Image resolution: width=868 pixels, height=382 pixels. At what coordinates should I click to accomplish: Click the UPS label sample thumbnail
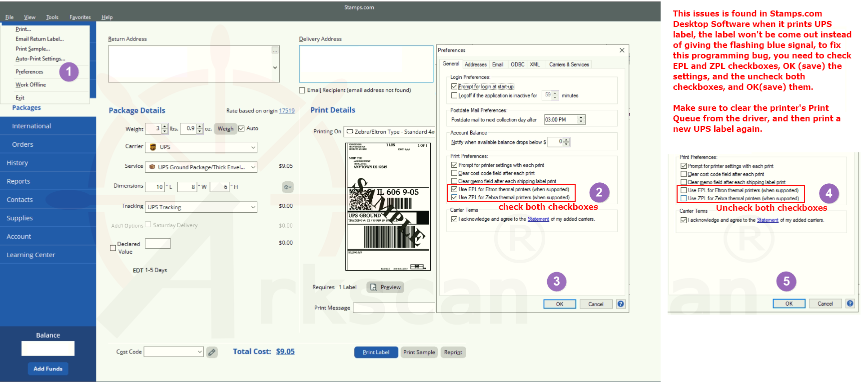click(388, 206)
